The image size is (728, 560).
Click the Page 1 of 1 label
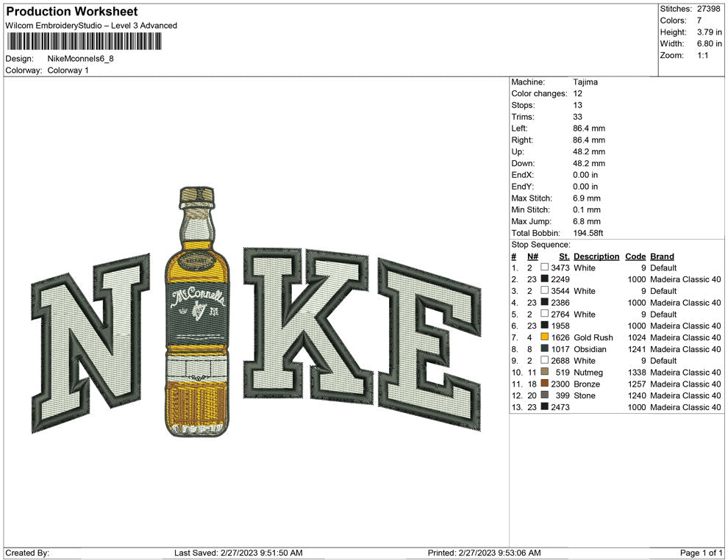[701, 553]
